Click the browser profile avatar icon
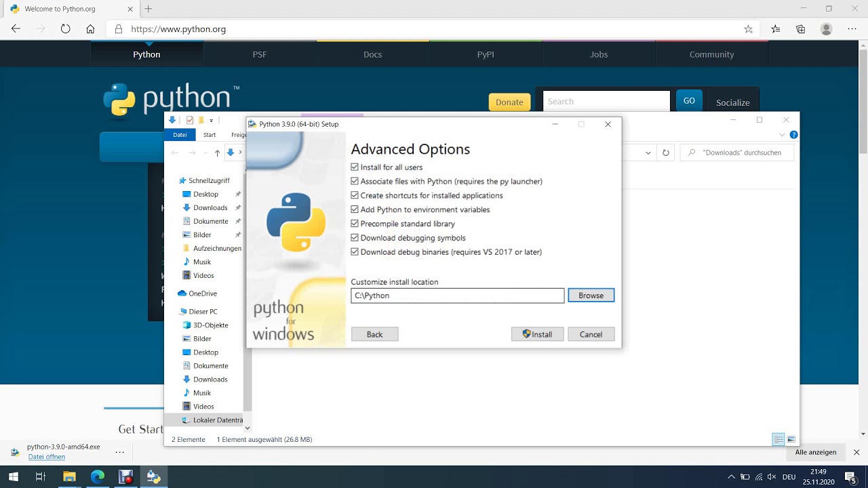The height and width of the screenshot is (488, 868). pyautogui.click(x=826, y=29)
